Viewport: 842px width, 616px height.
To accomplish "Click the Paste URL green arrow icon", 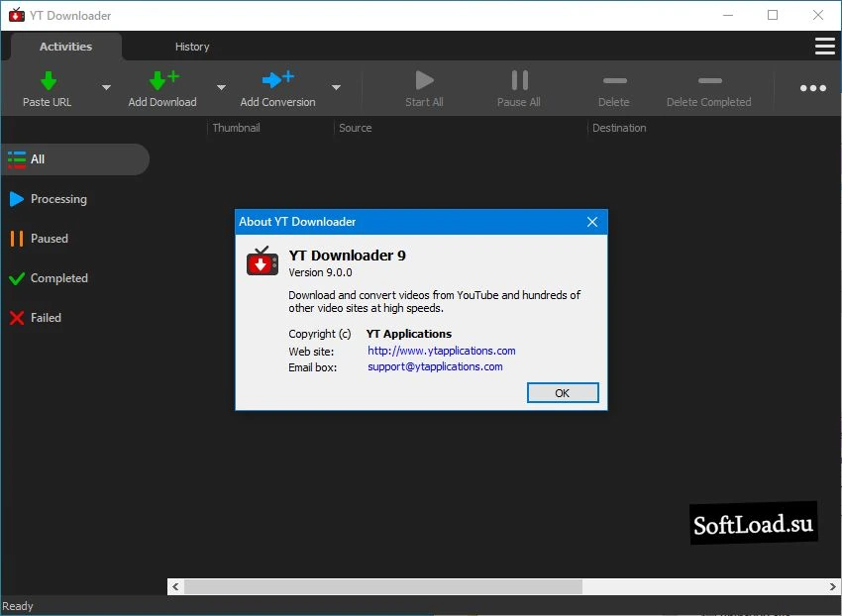I will click(x=49, y=80).
